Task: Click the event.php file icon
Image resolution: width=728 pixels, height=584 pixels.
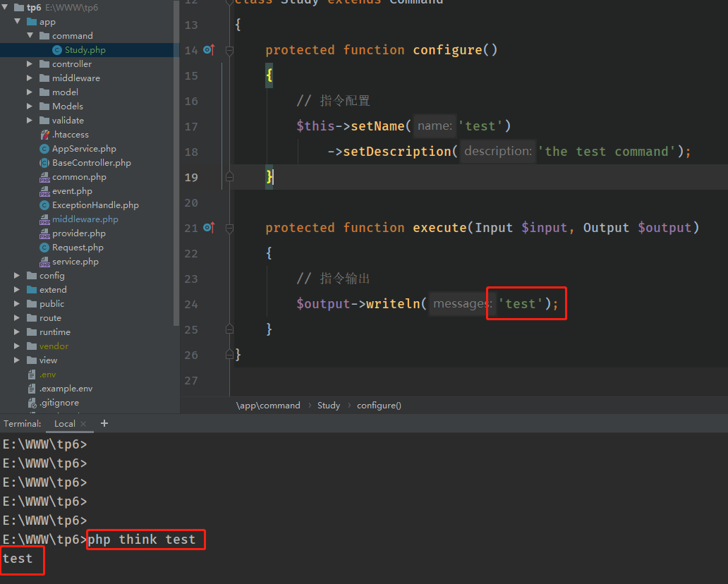Action: click(44, 191)
